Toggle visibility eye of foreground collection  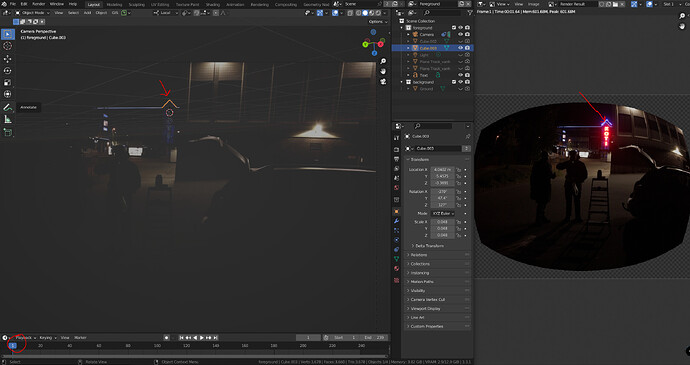click(460, 28)
